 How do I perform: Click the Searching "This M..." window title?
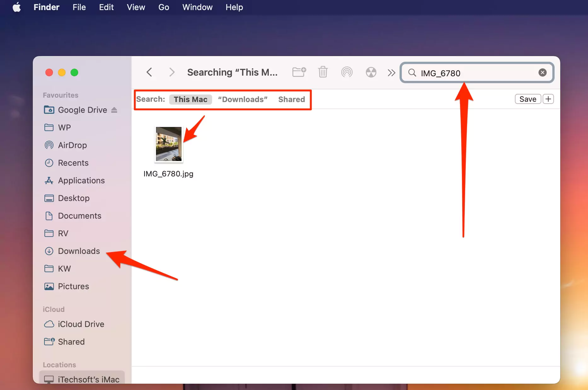coord(232,72)
